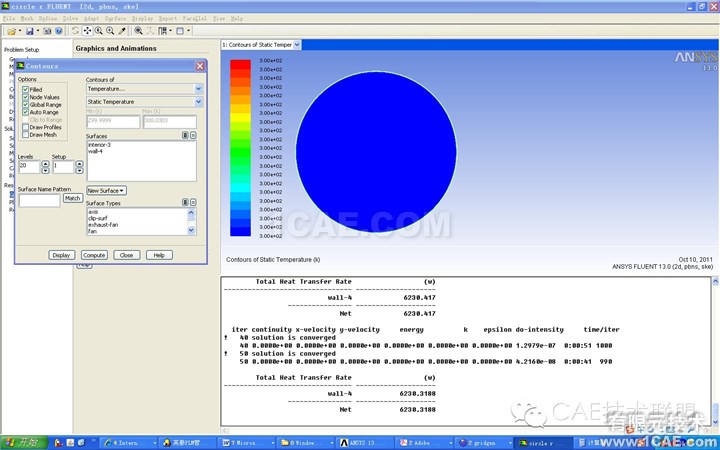The image size is (720, 450).
Task: Open the Define menu
Action: 48,18
